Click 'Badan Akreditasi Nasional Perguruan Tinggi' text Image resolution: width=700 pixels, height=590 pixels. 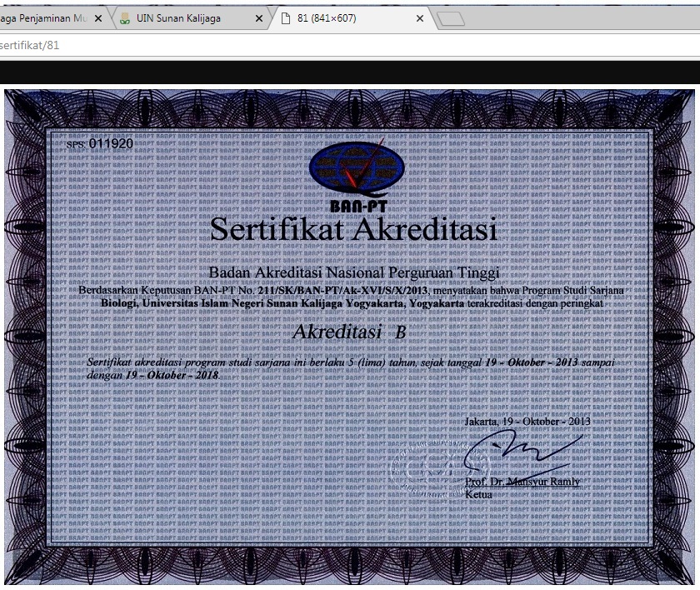tap(354, 272)
